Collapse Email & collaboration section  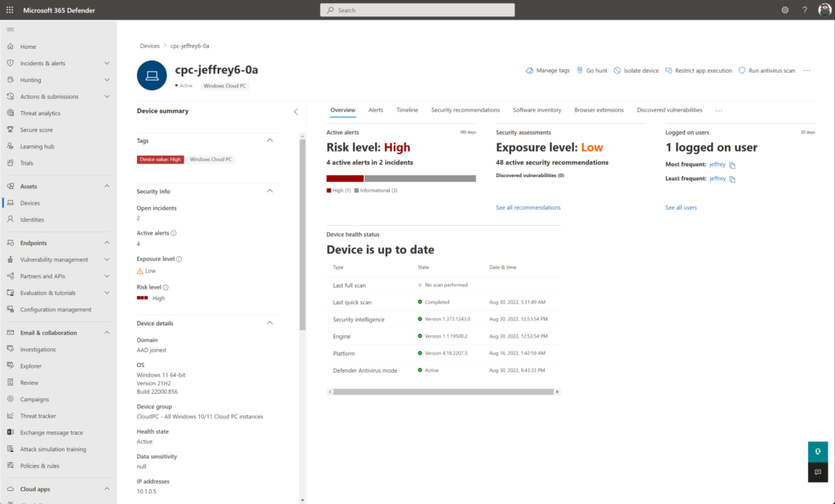[107, 333]
